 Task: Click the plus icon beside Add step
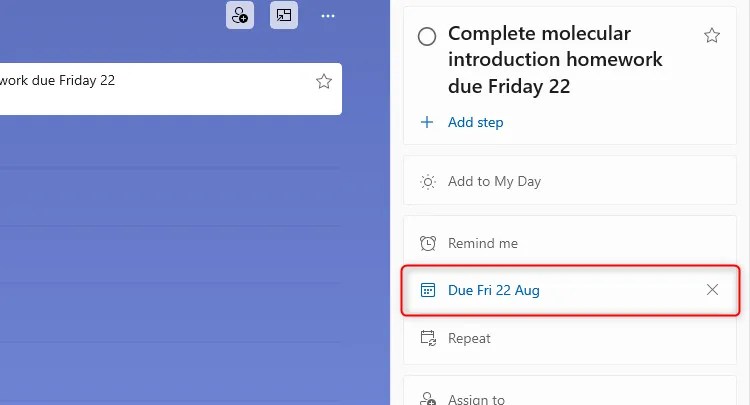click(x=428, y=122)
